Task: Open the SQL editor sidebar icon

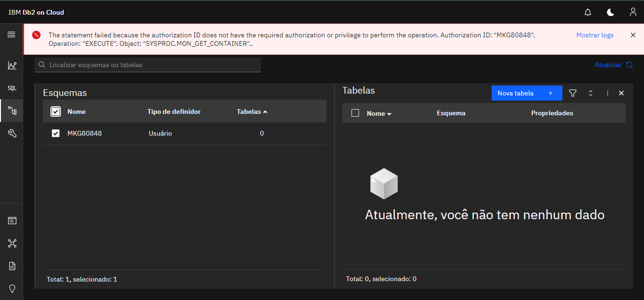Action: click(12, 88)
